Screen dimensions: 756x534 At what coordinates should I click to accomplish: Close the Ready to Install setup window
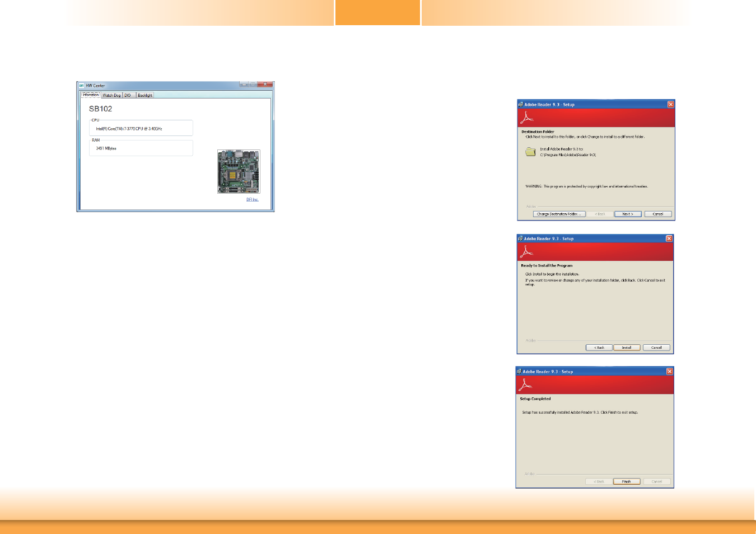point(669,238)
